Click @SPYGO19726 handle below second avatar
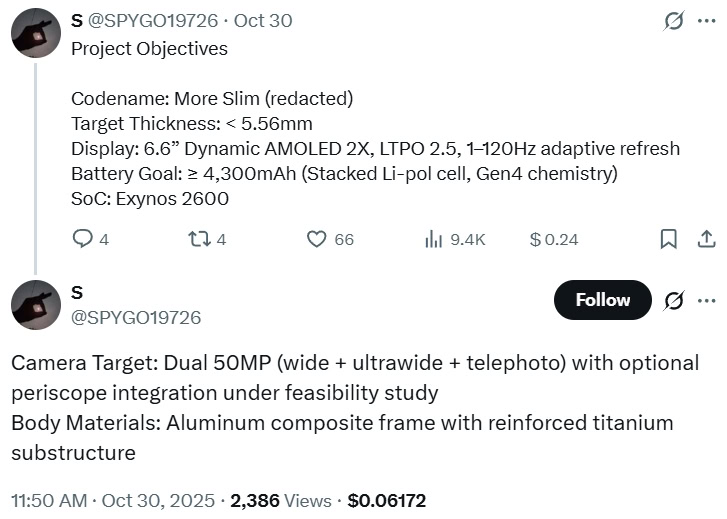Viewport: 727px width, 519px height. 136,317
